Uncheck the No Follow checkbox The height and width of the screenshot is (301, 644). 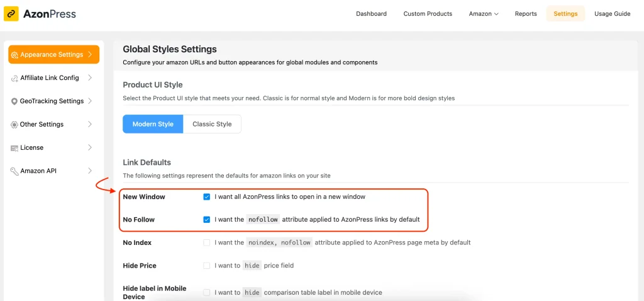(x=206, y=220)
